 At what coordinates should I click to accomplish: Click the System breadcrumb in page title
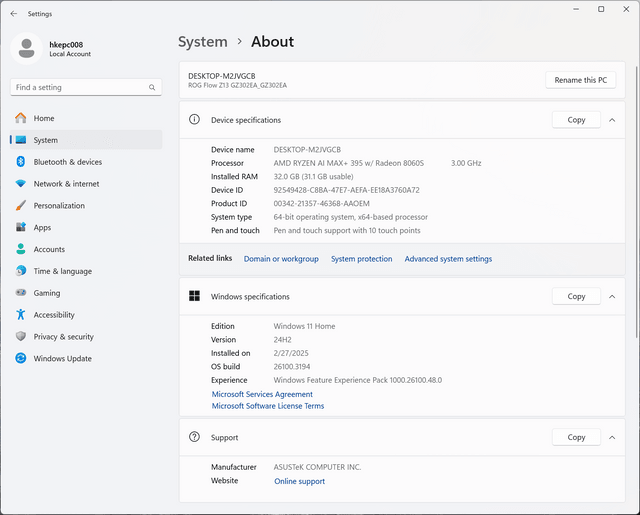(202, 42)
